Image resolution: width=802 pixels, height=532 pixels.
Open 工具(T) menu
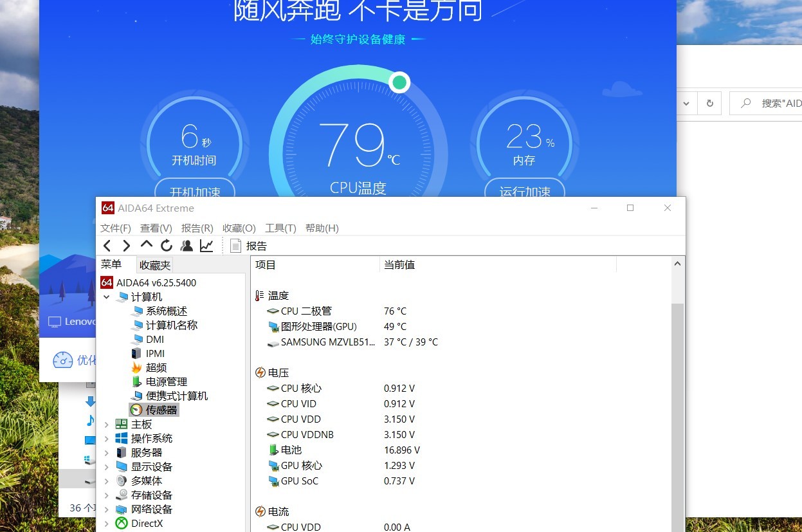pos(280,228)
